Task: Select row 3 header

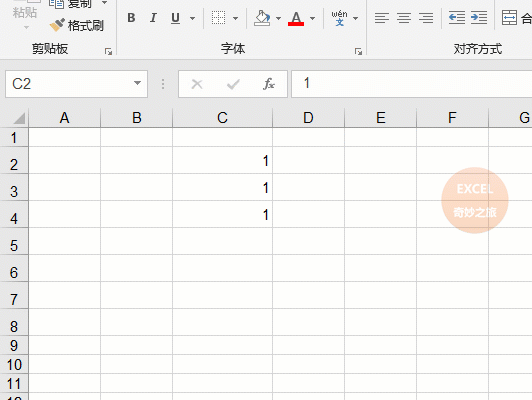Action: [x=14, y=188]
